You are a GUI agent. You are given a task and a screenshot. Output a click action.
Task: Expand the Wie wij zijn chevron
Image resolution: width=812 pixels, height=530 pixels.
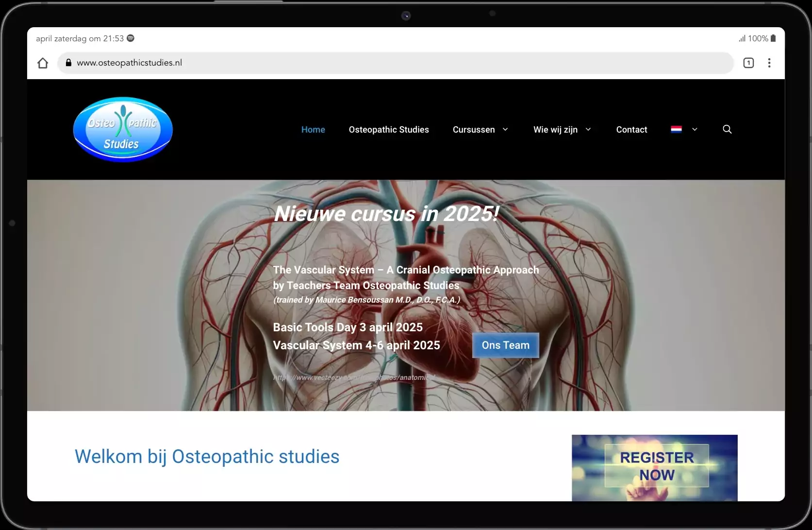coord(588,129)
